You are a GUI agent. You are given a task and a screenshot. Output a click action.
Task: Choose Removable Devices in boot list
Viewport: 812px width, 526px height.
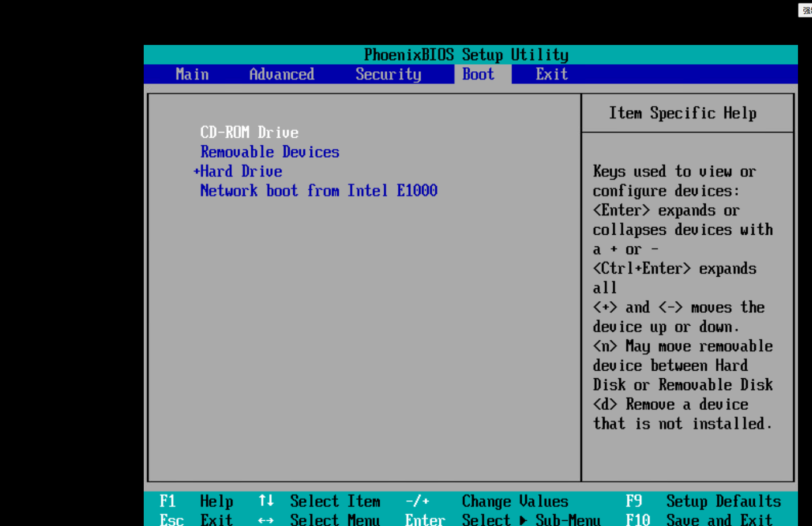tap(269, 152)
